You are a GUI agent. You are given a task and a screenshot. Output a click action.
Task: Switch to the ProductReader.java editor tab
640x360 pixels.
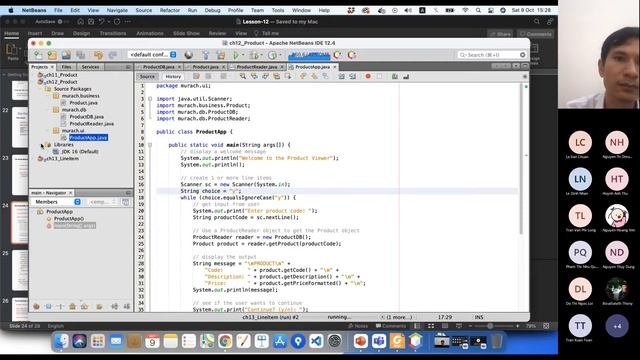pyautogui.click(x=257, y=67)
